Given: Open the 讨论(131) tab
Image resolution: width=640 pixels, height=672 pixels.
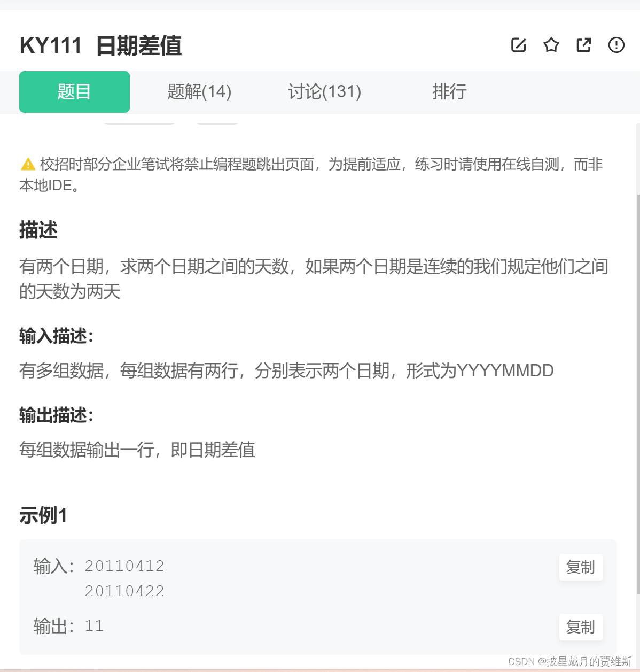Looking at the screenshot, I should [x=325, y=92].
